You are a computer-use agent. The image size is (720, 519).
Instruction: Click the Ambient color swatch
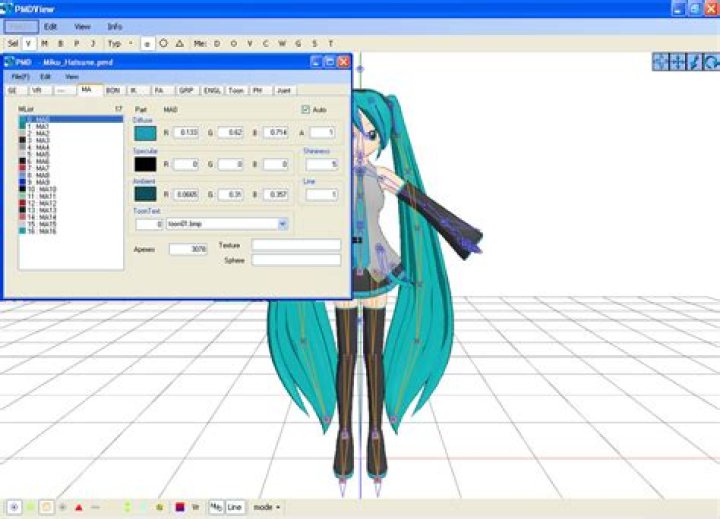coord(145,194)
